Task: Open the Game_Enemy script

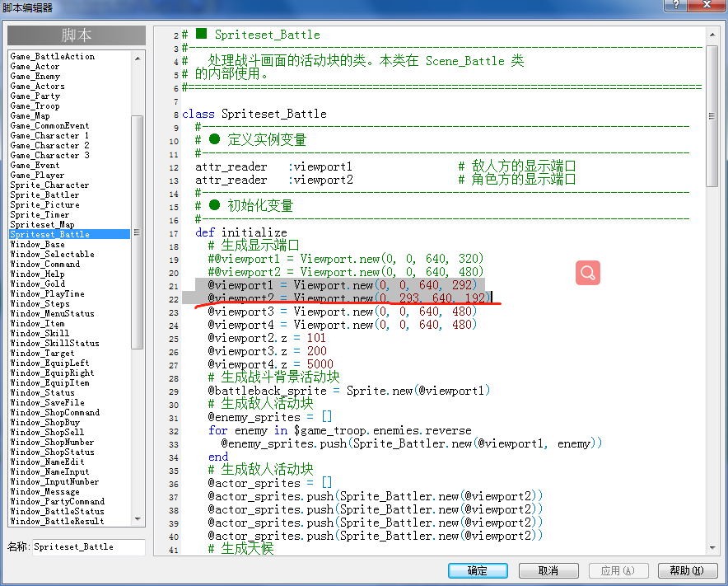Action: point(35,76)
